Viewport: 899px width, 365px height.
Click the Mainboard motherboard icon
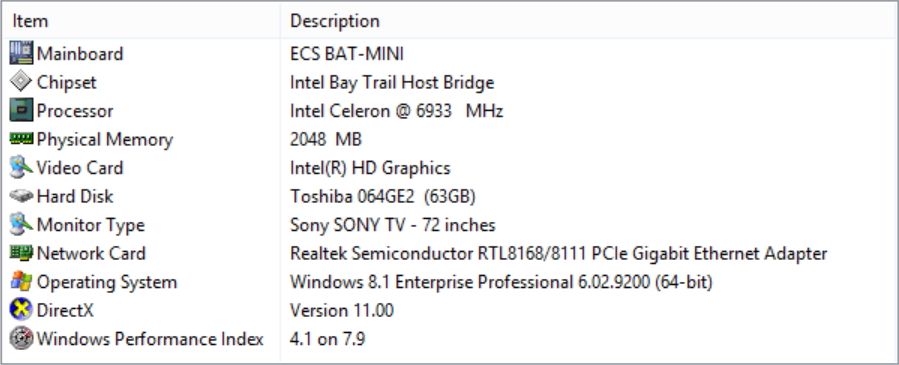point(21,53)
